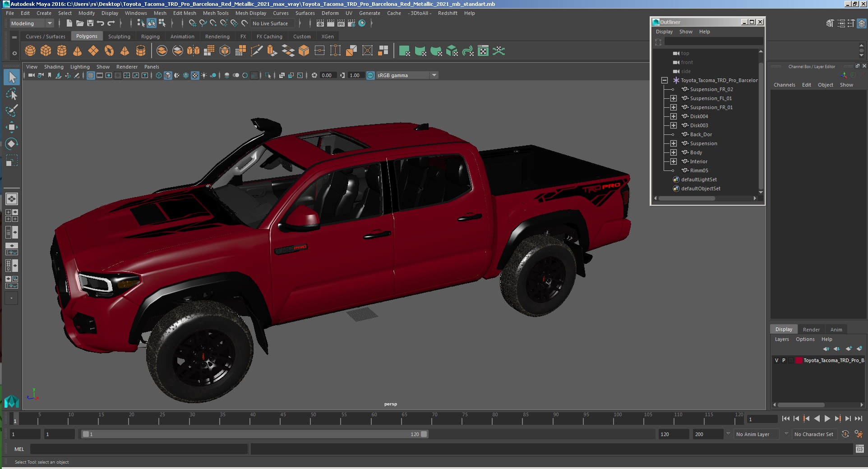868x469 pixels.
Task: Create a polygon sphere from the shelf
Action: (x=30, y=51)
